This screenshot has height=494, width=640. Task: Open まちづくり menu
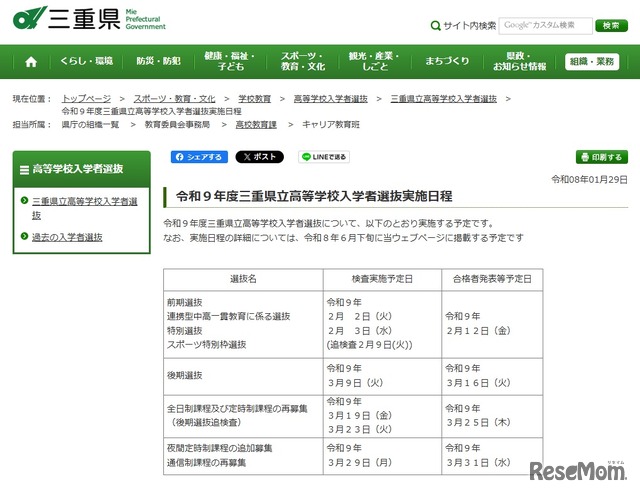[x=447, y=61]
